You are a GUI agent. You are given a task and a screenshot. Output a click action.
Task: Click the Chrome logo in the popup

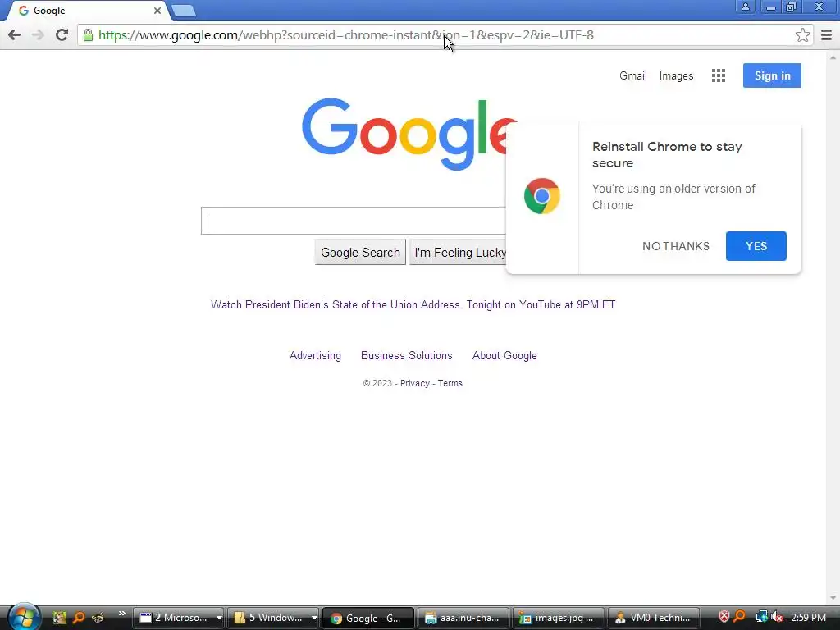pos(541,196)
